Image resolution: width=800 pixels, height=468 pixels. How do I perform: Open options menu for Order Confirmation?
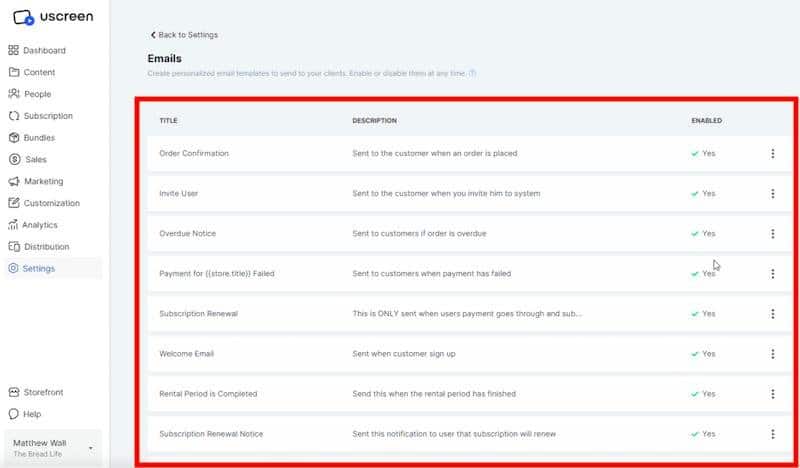coord(772,153)
